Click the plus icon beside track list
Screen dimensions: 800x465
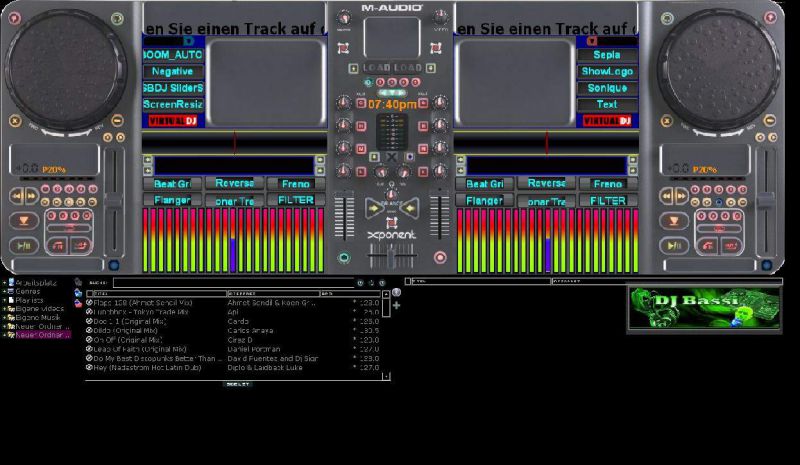396,305
